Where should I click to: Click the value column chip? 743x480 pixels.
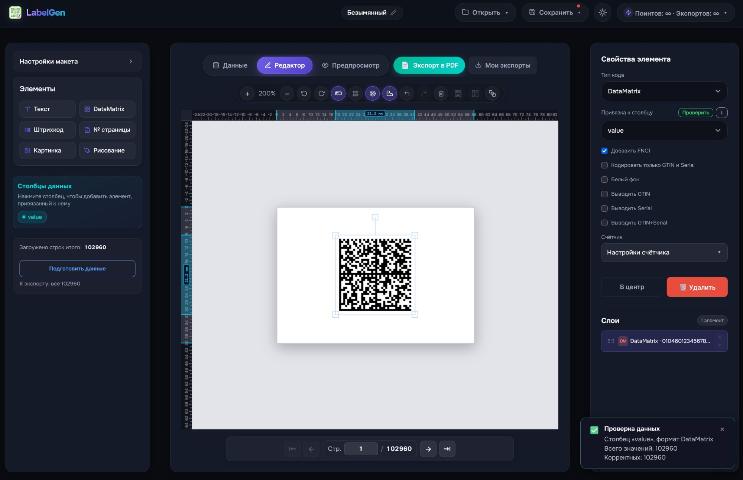click(32, 217)
